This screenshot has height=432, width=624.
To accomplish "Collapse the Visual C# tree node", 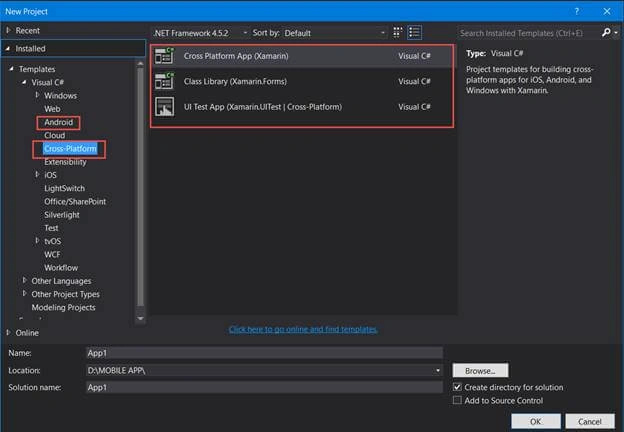I will (24, 82).
